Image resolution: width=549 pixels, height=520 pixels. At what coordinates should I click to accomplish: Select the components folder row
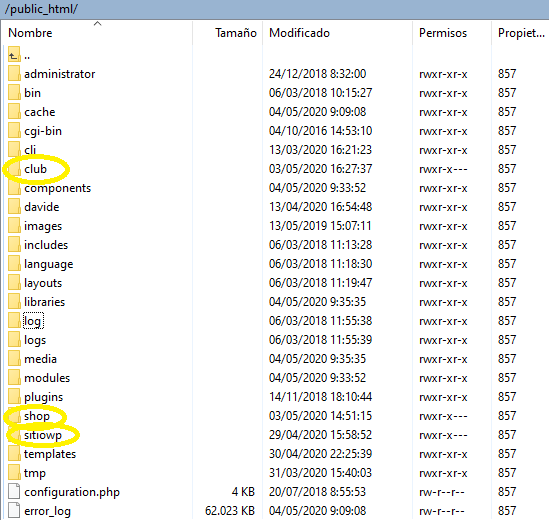[274, 188]
